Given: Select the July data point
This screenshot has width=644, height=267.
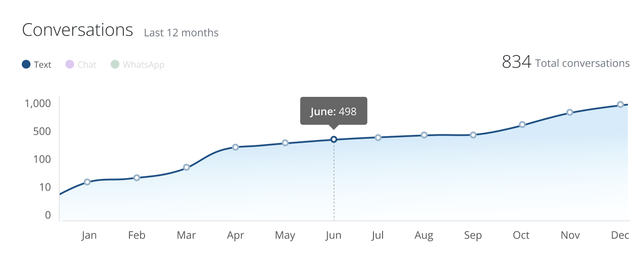Looking at the screenshot, I should (x=378, y=137).
